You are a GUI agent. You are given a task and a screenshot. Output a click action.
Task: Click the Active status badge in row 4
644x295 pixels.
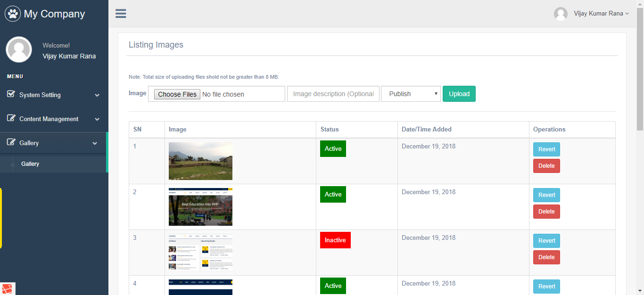[333, 286]
